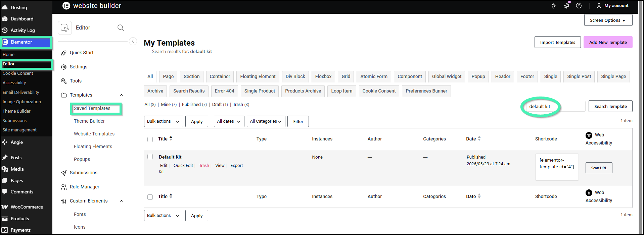644x235 pixels.
Task: Click the Quick Start rocket icon
Action: coord(64,53)
